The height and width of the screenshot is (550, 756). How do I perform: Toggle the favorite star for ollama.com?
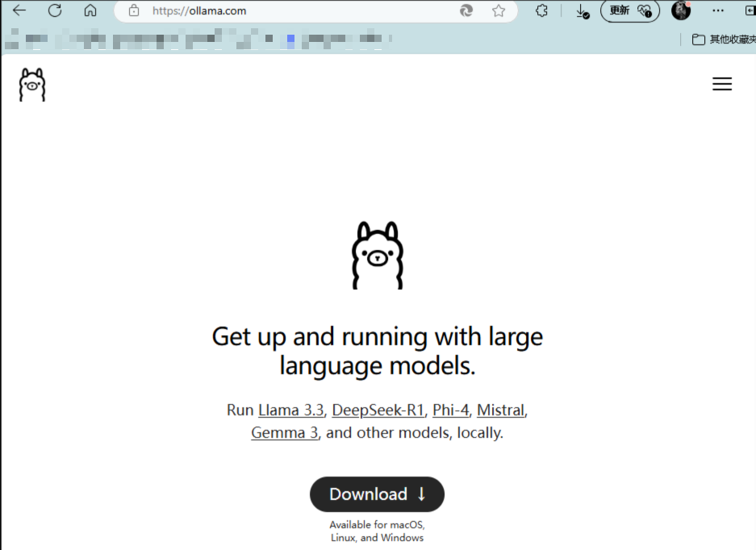pyautogui.click(x=499, y=10)
